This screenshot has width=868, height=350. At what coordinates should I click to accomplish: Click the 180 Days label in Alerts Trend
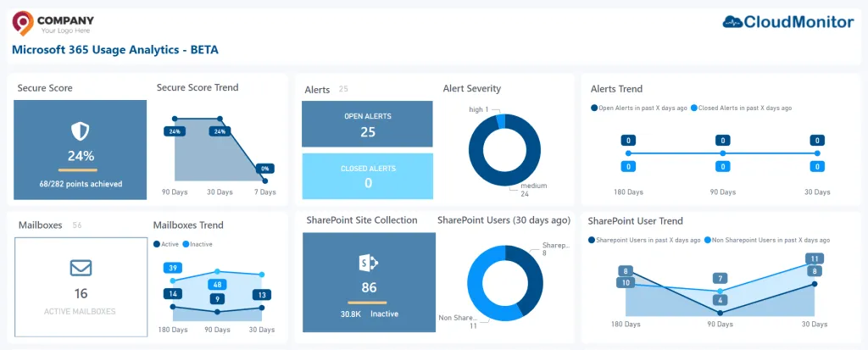pos(628,192)
